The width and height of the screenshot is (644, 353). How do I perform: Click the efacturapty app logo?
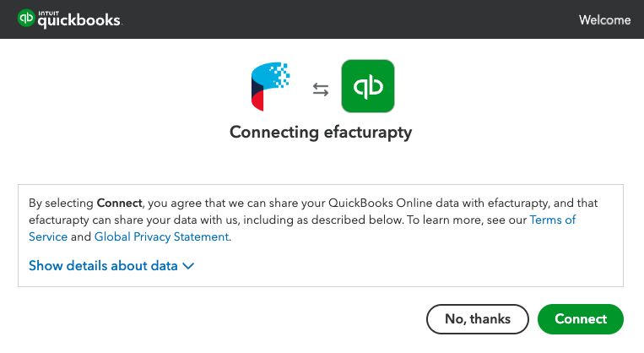pyautogui.click(x=270, y=87)
